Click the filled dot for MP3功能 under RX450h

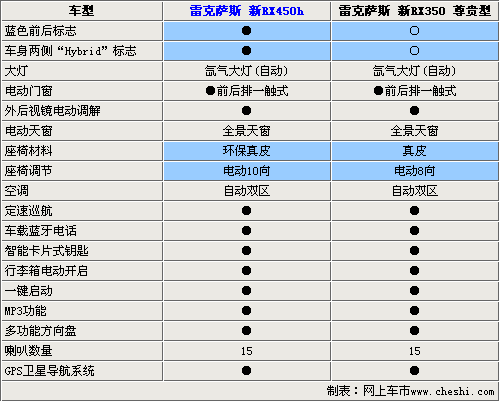click(x=246, y=311)
